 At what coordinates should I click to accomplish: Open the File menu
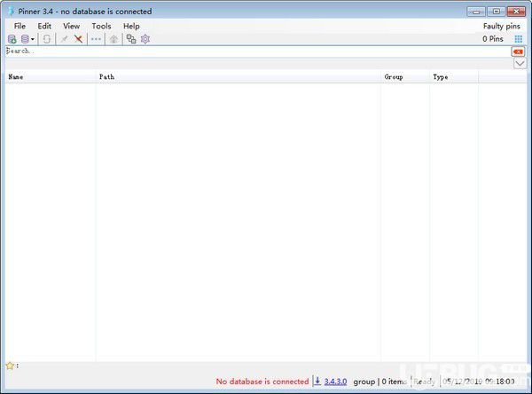tap(20, 26)
